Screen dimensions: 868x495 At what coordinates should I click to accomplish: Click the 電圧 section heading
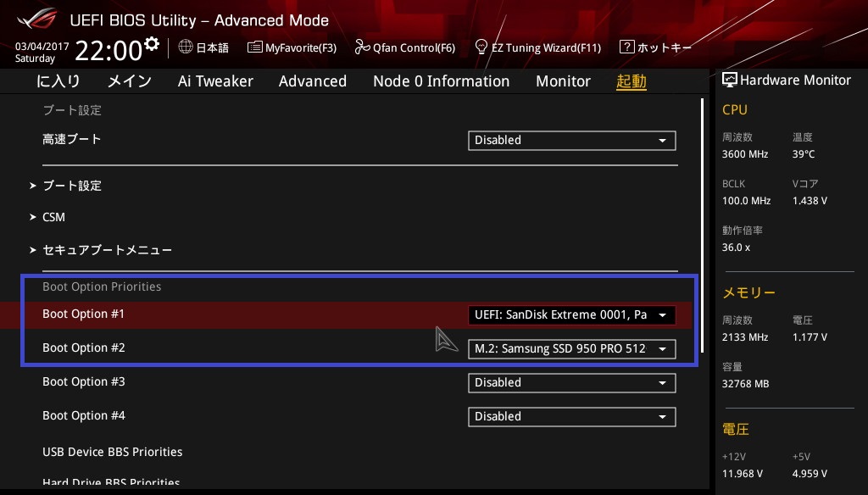(736, 429)
